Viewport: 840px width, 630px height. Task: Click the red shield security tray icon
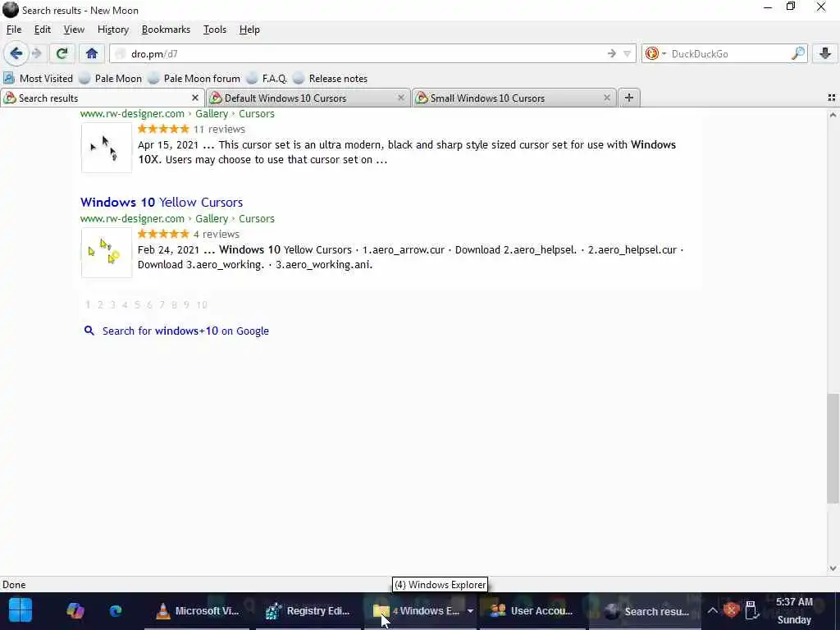(731, 610)
